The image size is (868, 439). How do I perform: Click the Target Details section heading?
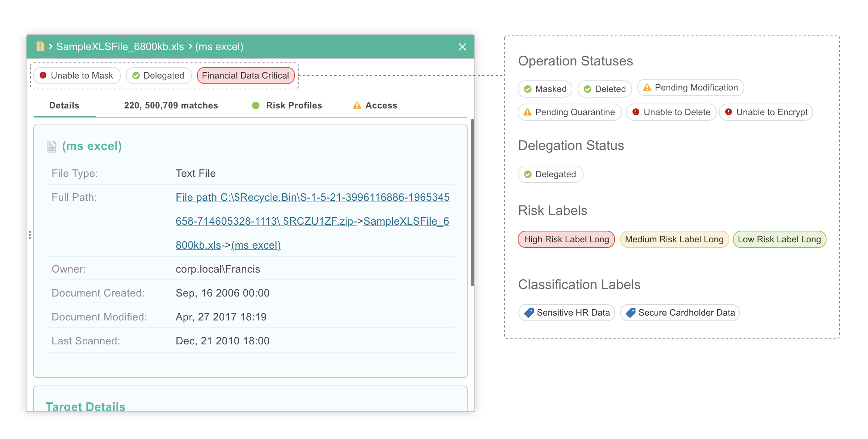(86, 406)
